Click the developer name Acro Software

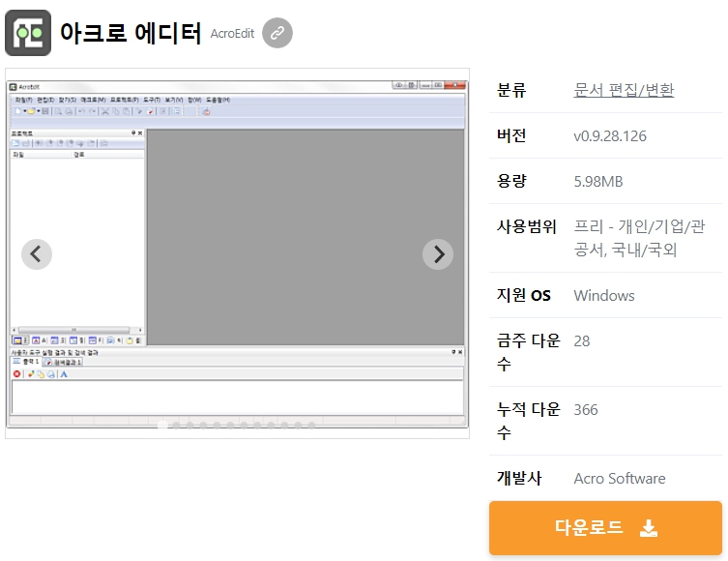coord(620,479)
